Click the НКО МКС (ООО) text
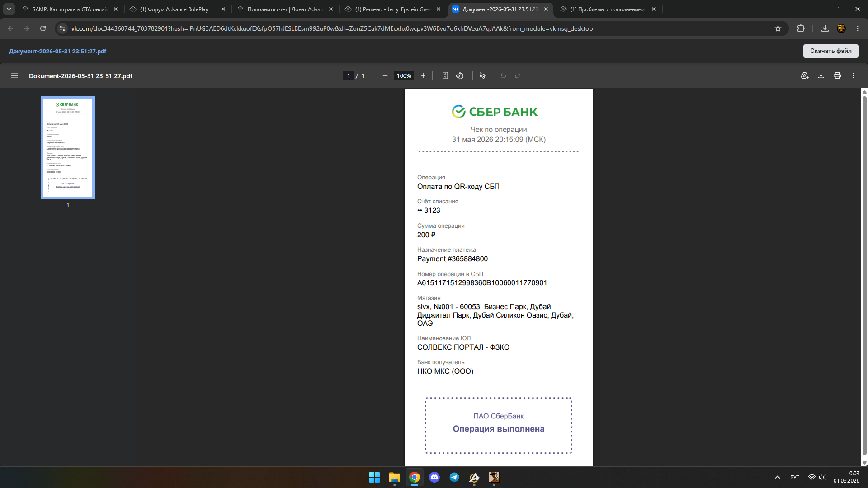The width and height of the screenshot is (868, 488). point(445,371)
